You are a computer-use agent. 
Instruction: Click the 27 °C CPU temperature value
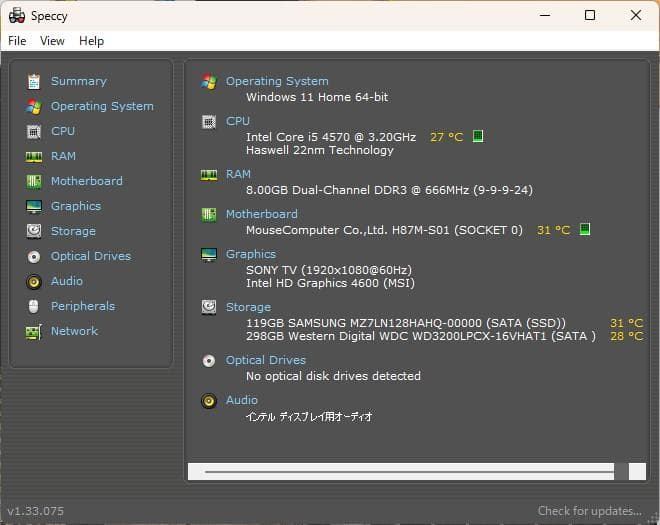point(447,137)
